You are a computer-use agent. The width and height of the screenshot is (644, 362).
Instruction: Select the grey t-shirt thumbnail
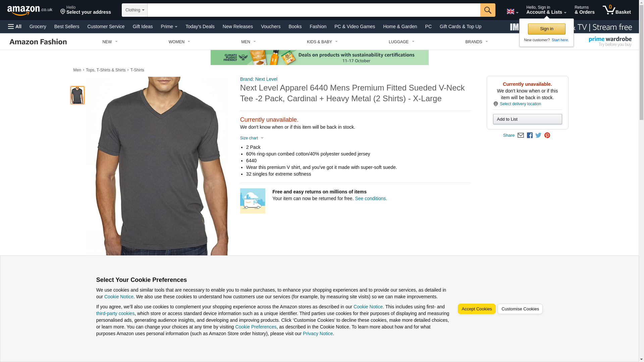(77, 95)
